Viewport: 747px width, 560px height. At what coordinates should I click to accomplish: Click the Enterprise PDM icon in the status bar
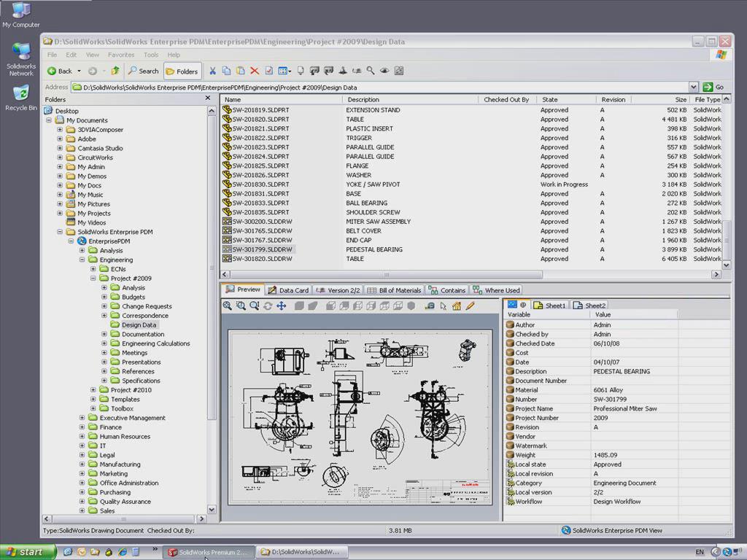tap(565, 530)
